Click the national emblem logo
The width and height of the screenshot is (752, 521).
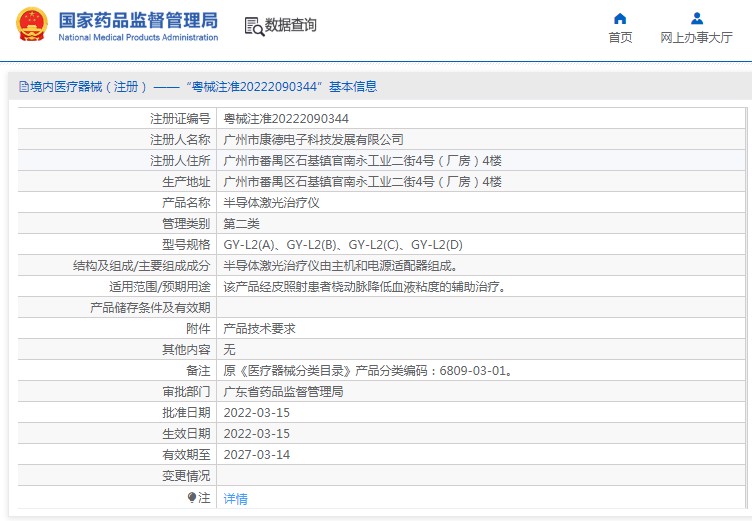pos(32,24)
